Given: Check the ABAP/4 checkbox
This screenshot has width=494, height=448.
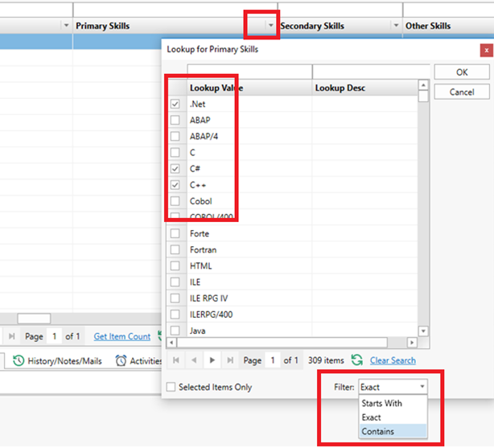Looking at the screenshot, I should point(175,136).
